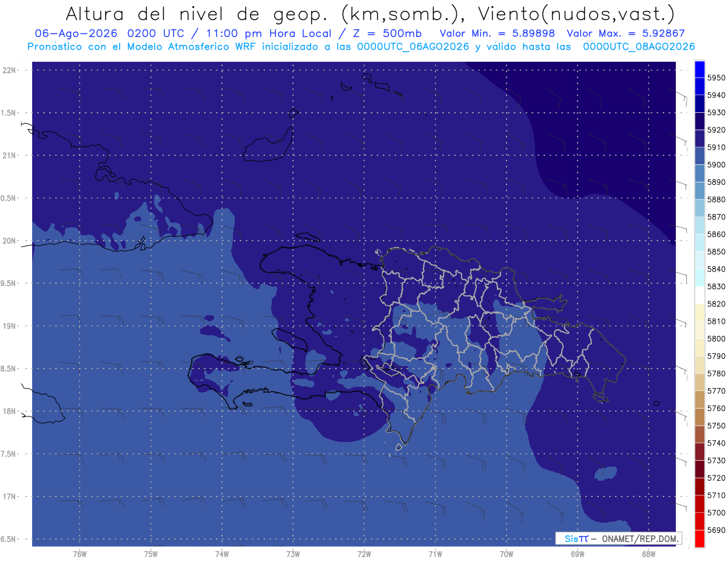Click the 5720 color bar label
This screenshot has width=728, height=562.
click(716, 478)
